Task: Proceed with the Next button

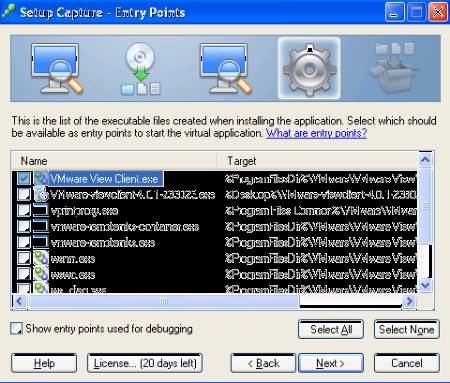Action: tap(331, 363)
